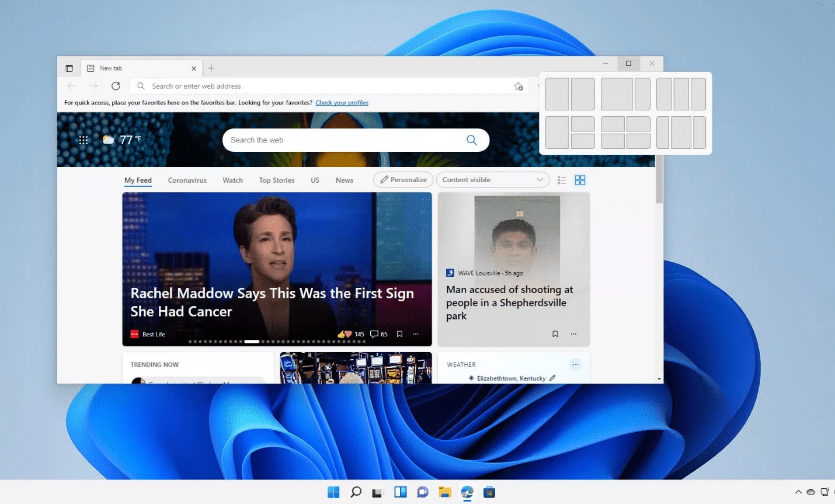Open more options on the Rachel Maddow card
This screenshot has width=835, height=504.
click(x=416, y=334)
